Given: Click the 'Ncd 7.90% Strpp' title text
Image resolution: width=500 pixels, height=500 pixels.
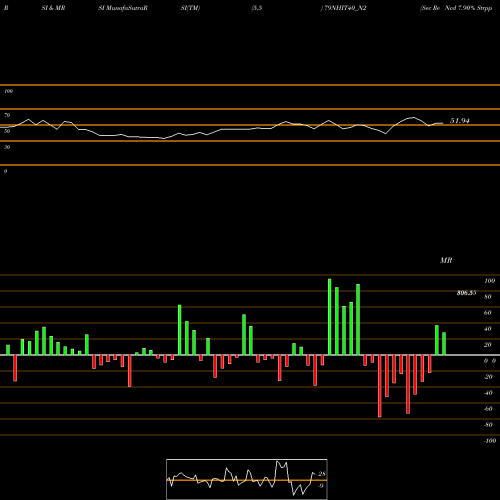Looking at the screenshot, I should tap(468, 8).
